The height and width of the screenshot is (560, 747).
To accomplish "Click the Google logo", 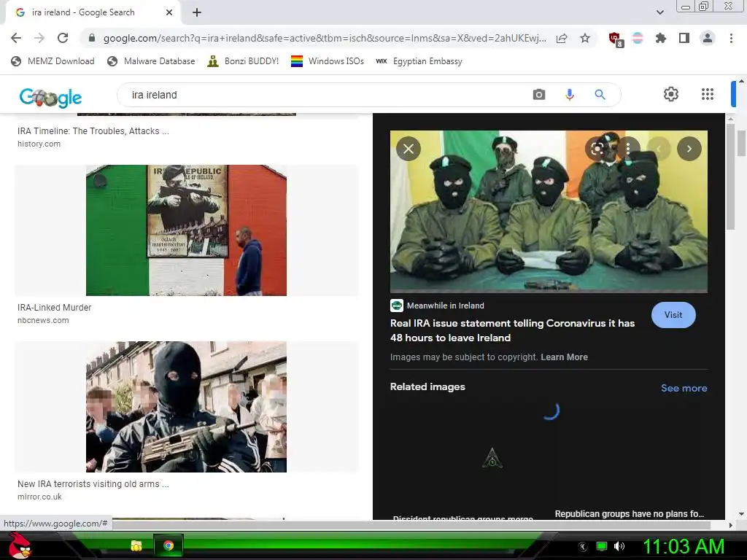I will (x=50, y=97).
